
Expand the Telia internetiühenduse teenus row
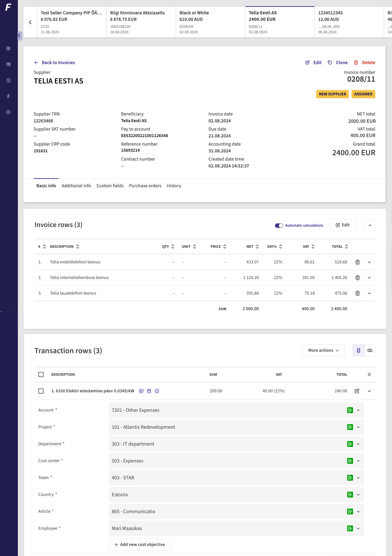[369, 278]
